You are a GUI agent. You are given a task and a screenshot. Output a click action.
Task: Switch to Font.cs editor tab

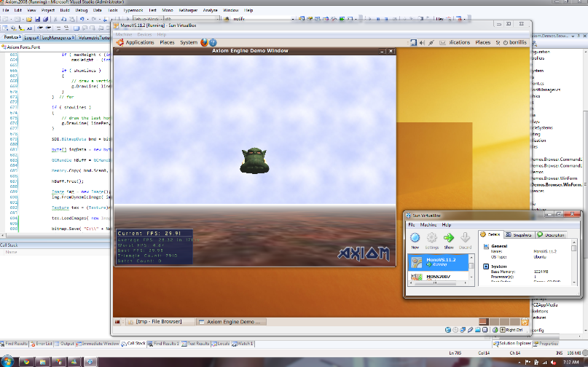pos(11,37)
